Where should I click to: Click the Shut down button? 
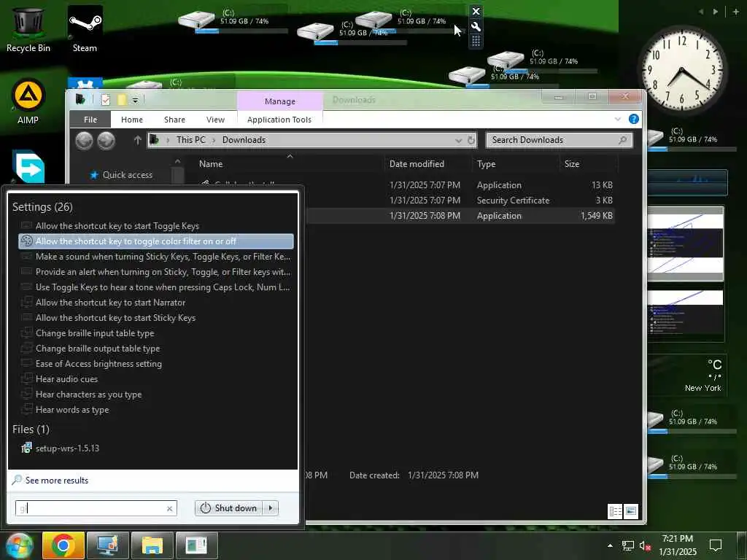230,508
